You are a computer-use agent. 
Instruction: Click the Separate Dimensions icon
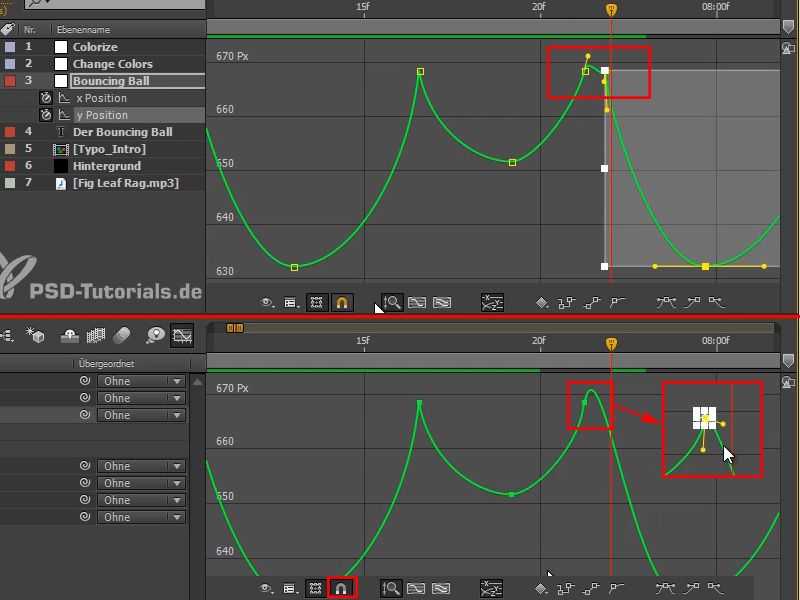click(x=492, y=302)
